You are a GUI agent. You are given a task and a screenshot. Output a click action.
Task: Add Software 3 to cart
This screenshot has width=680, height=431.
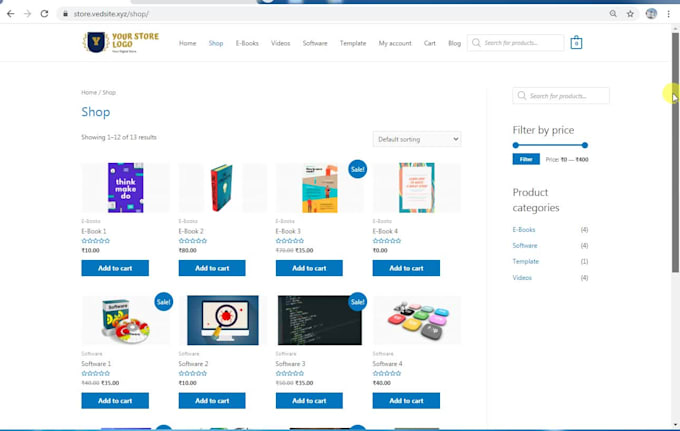point(309,401)
